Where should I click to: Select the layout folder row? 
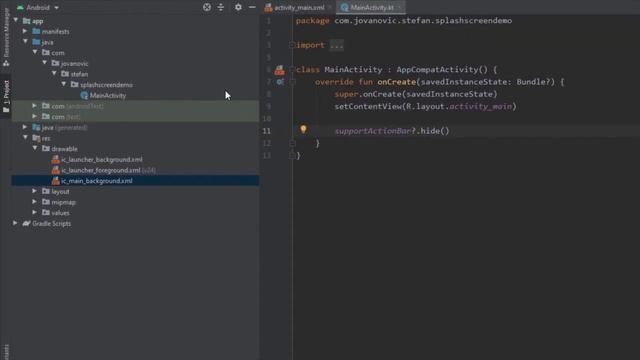(135, 191)
